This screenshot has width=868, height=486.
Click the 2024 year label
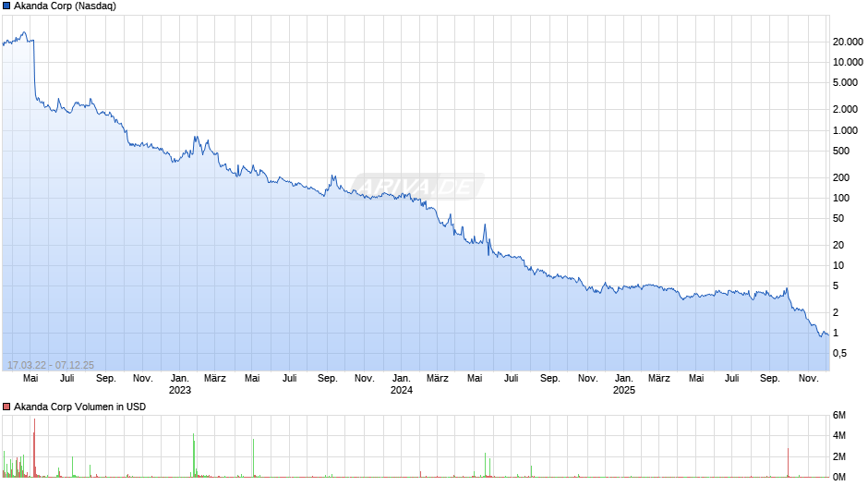point(402,390)
